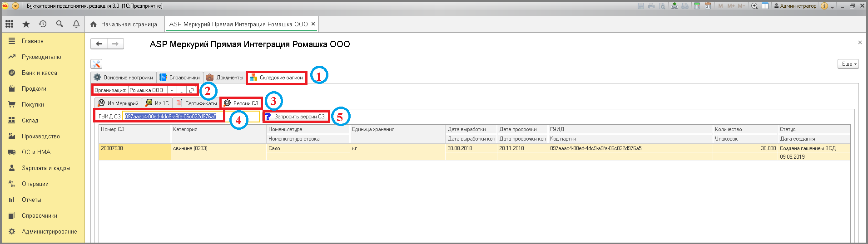Viewport: 868px width, 244px height.
Task: Click the calculator icon in the title bar
Action: pos(697,6)
